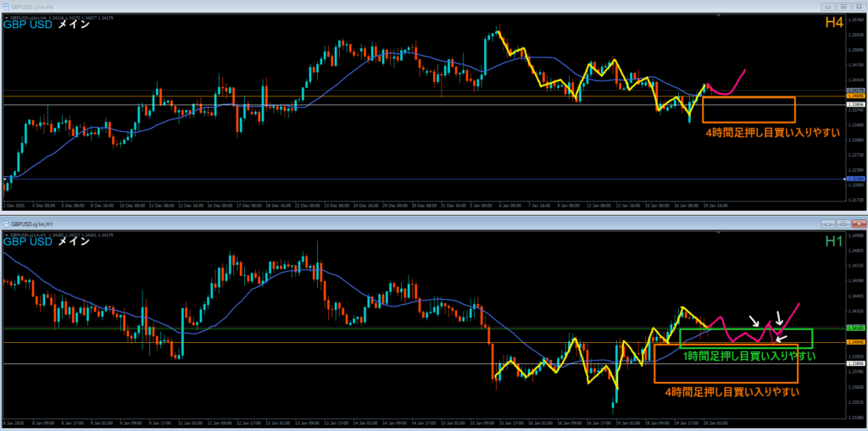This screenshot has height=431, width=868.
Task: Select the left-pointing white arrow by the green box
Action: [782, 339]
